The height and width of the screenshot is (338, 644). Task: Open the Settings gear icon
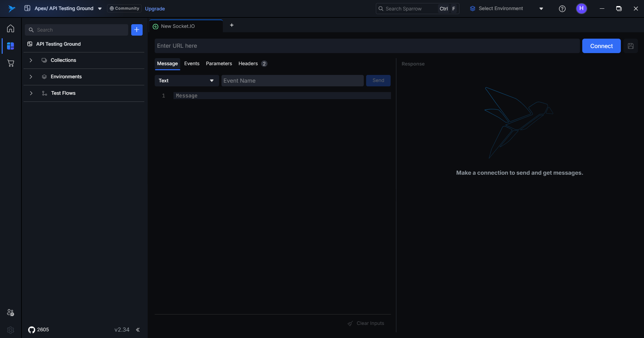(11, 330)
